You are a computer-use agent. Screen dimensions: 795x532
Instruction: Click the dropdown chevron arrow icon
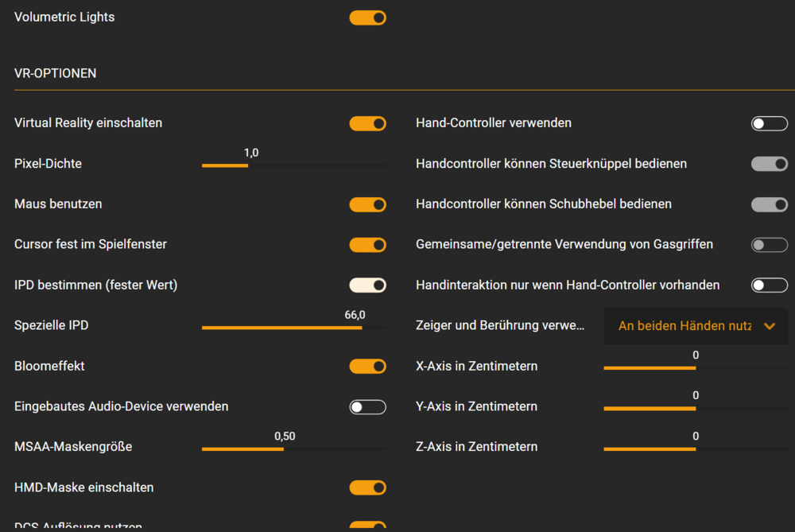click(769, 326)
